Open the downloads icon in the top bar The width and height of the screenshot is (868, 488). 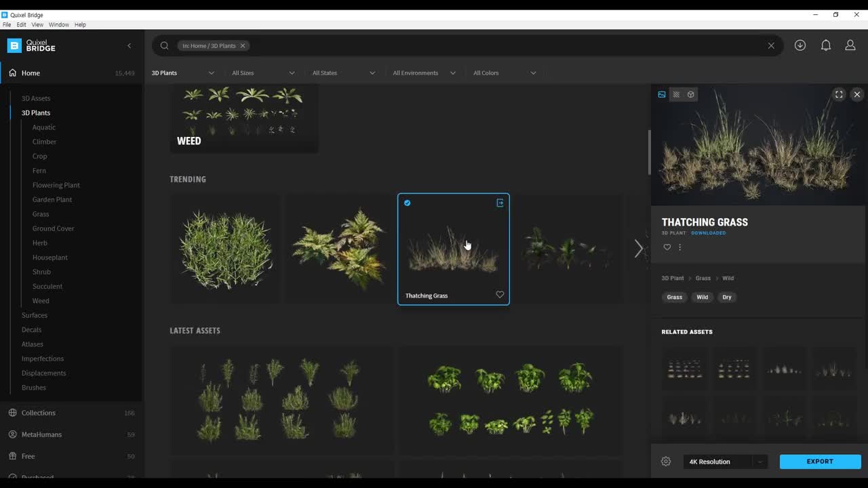[800, 45]
